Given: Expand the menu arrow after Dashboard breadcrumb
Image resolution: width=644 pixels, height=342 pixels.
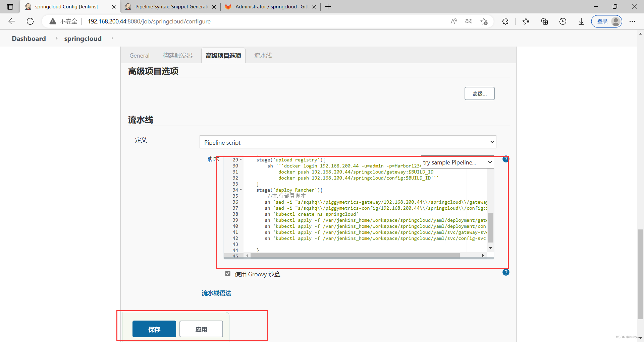Looking at the screenshot, I should coord(56,39).
